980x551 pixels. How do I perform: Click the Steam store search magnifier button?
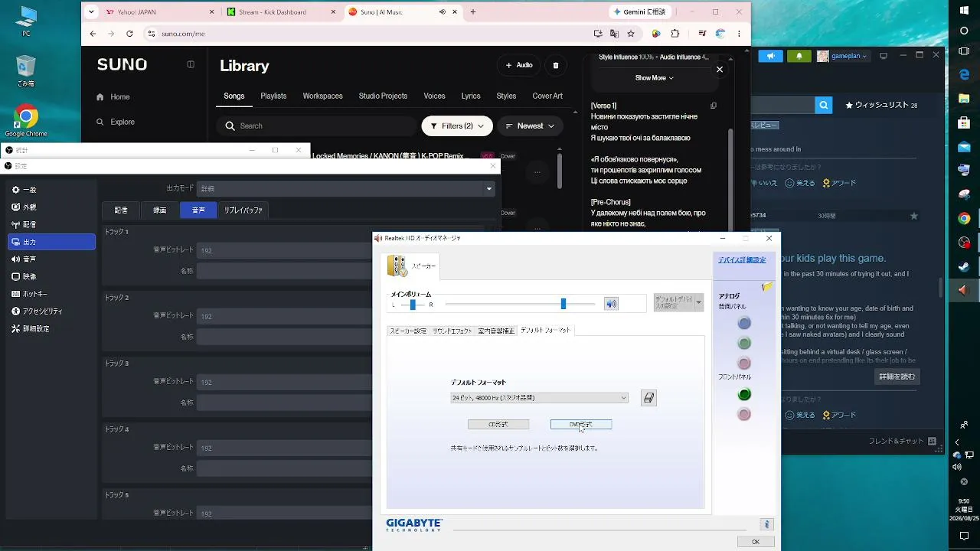click(x=823, y=105)
